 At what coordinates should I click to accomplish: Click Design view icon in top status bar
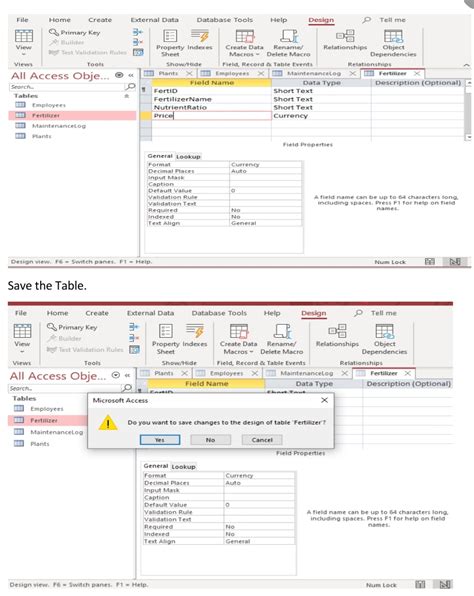coord(455,262)
